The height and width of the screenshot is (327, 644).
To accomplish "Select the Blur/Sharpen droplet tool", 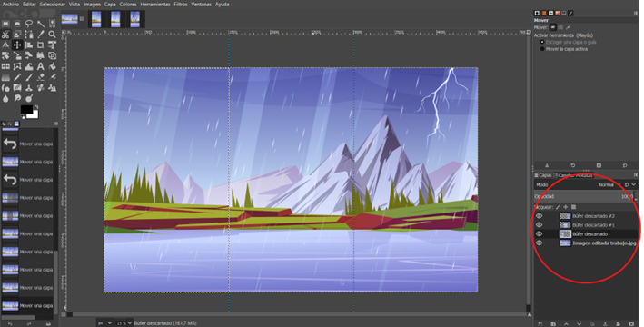I will (5, 98).
